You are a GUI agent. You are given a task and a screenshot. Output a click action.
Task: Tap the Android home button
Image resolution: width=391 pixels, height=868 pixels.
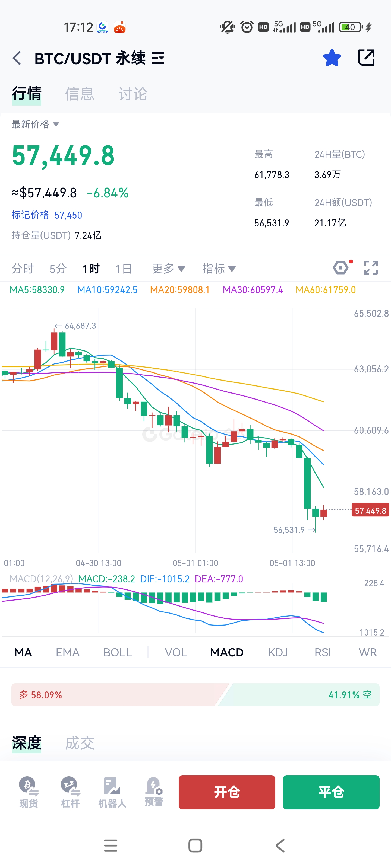click(x=195, y=845)
